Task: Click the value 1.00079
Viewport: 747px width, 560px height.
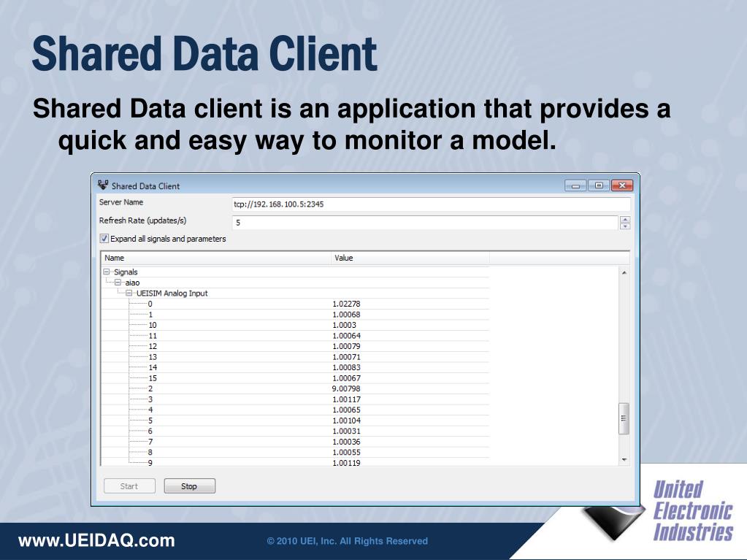Action: point(346,346)
